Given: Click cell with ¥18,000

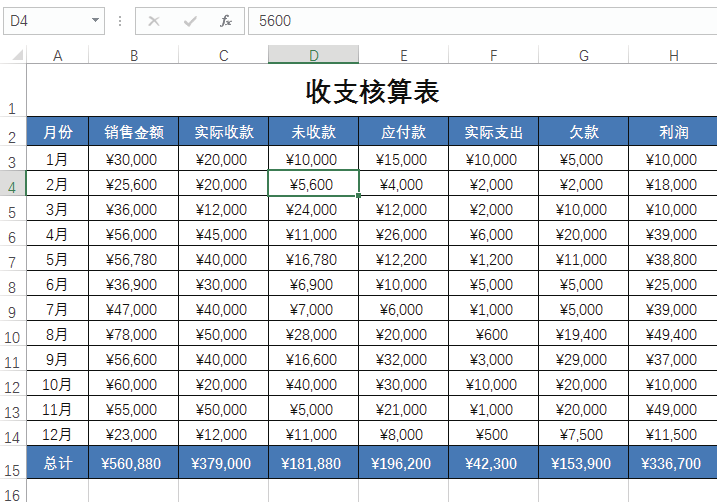Looking at the screenshot, I should tap(673, 184).
